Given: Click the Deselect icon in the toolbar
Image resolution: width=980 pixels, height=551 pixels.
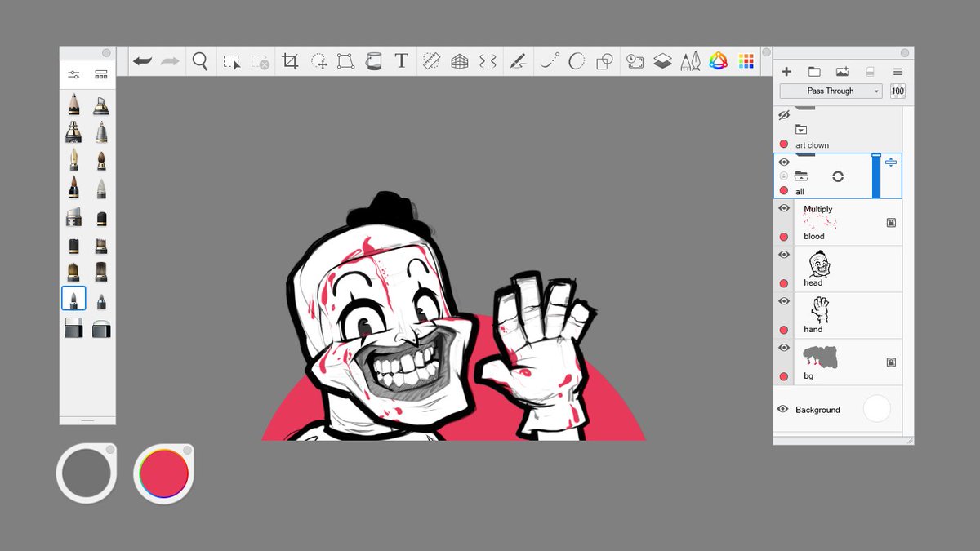Looking at the screenshot, I should (x=261, y=61).
